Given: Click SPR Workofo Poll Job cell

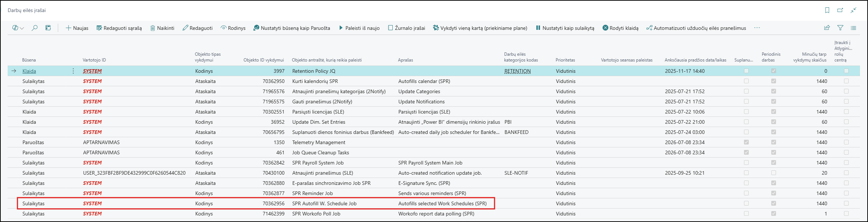Looking at the screenshot, I should (316, 214).
